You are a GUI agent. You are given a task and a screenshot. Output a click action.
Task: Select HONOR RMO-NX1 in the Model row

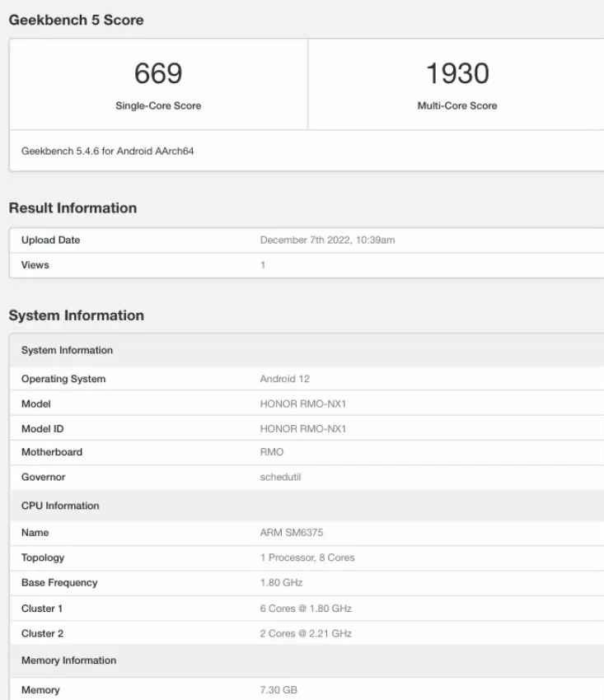pyautogui.click(x=303, y=404)
